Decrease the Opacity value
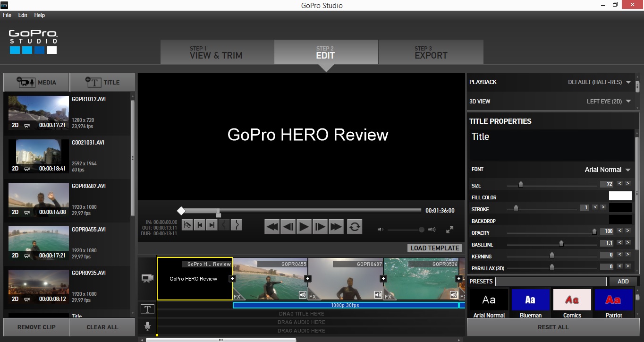This screenshot has width=644, height=342. coord(620,231)
